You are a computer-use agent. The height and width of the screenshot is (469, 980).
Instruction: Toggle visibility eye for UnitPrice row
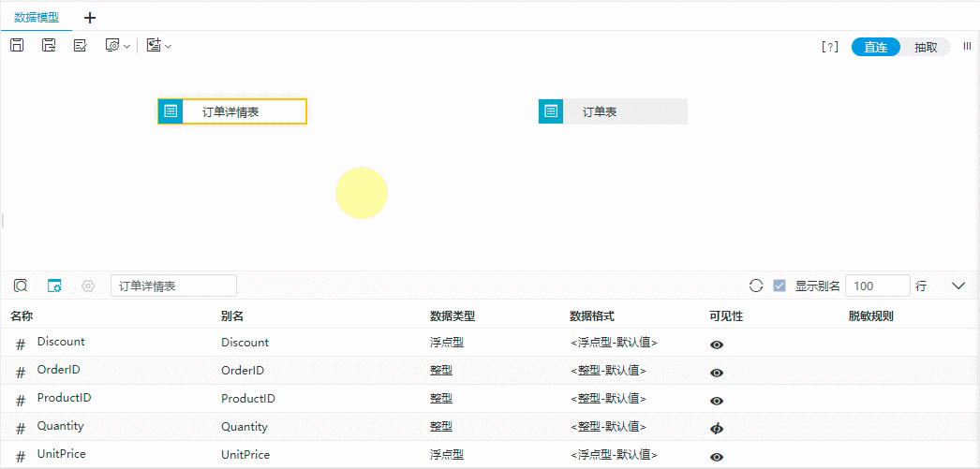717,457
